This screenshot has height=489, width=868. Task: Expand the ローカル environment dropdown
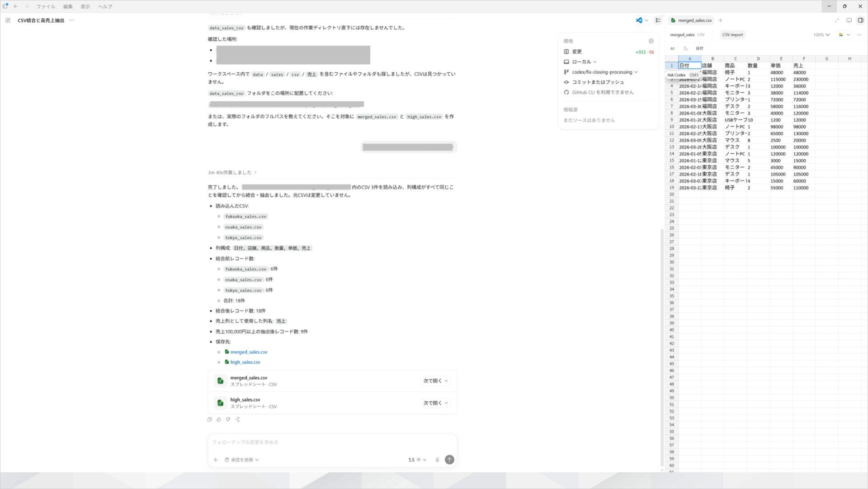(580, 62)
